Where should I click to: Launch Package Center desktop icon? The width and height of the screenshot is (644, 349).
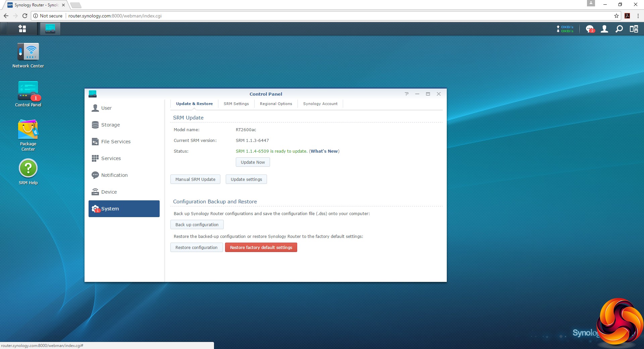pos(28,135)
